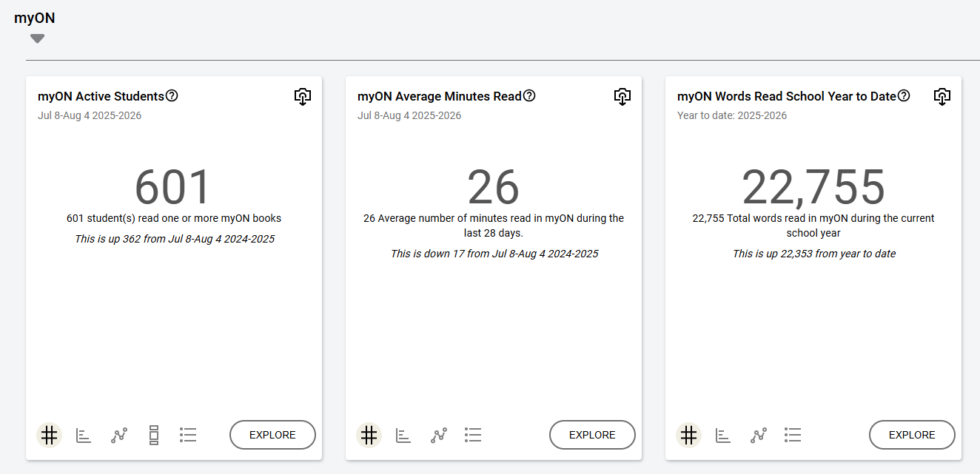The width and height of the screenshot is (980, 474).
Task: Explore the myON Active Students data
Action: click(x=272, y=435)
